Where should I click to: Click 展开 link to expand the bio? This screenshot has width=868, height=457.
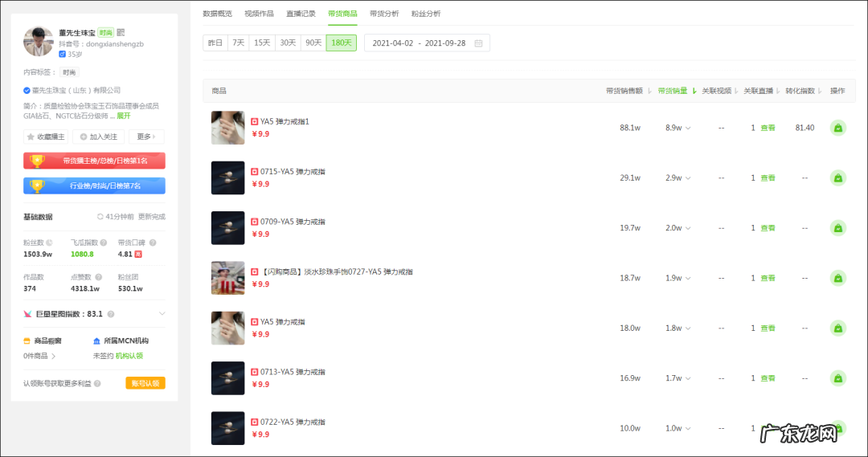[x=124, y=116]
